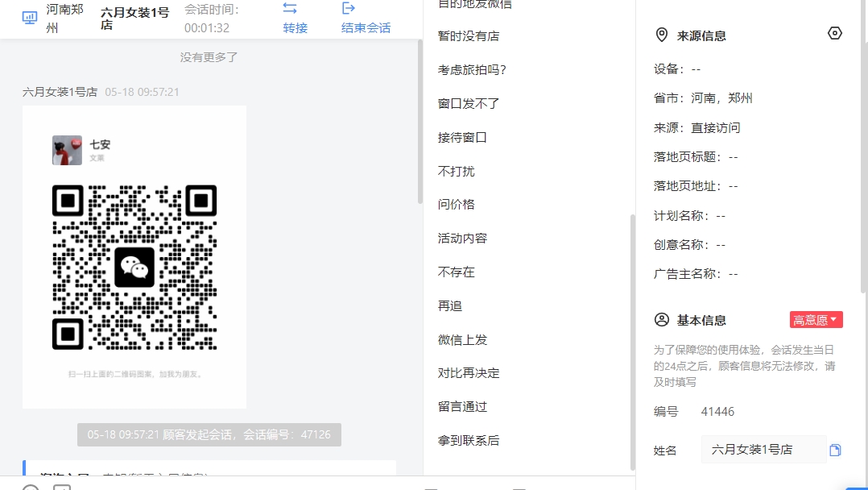868x490 pixels.
Task: Click the 省市:河南,郑州 row
Action: [x=703, y=98]
